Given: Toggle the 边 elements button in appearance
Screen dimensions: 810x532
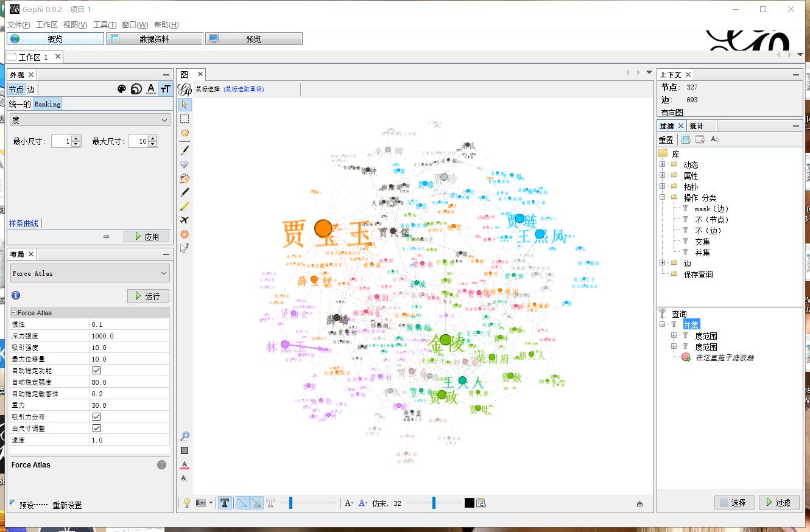Looking at the screenshot, I should tap(30, 89).
